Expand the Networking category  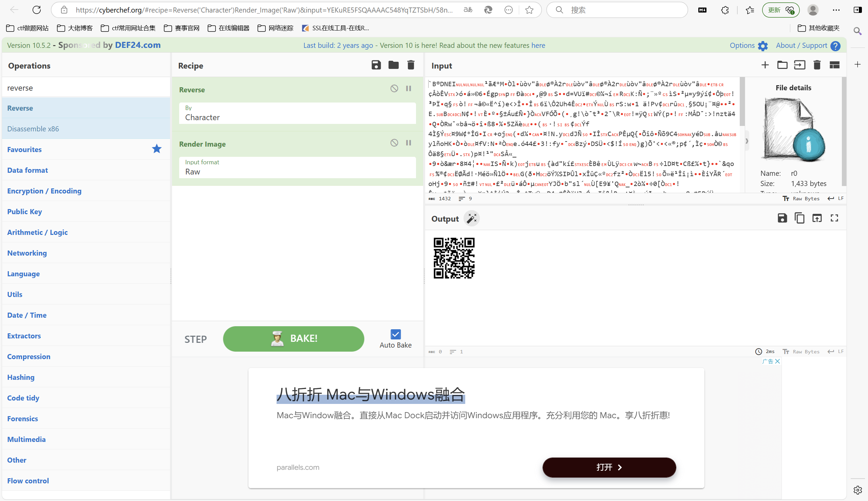(86, 253)
